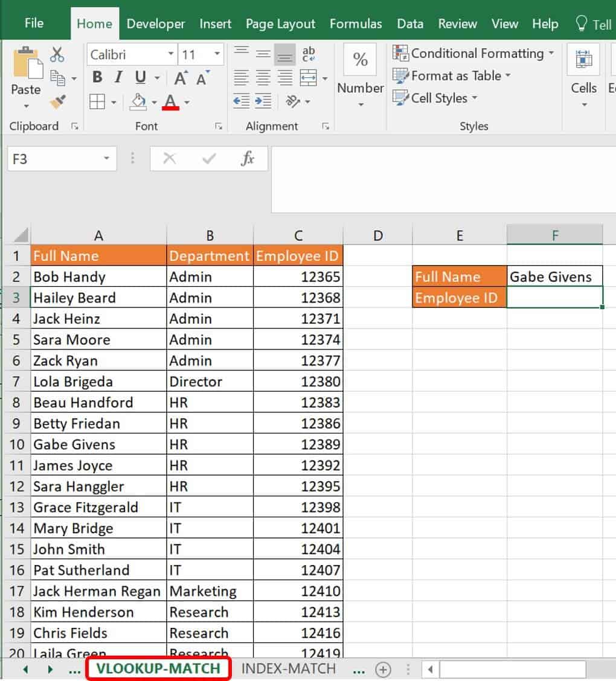Expand the font size dropdown
Viewport: 616px width, 681px height.
[x=217, y=55]
